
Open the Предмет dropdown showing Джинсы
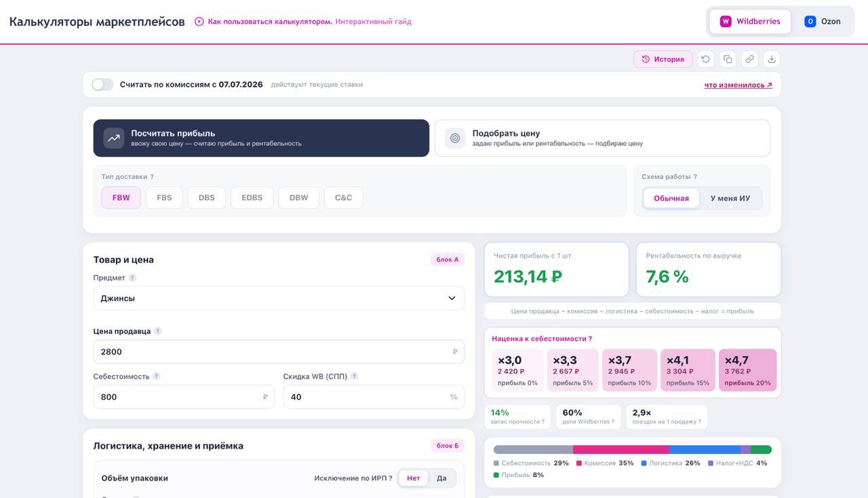[x=279, y=299]
